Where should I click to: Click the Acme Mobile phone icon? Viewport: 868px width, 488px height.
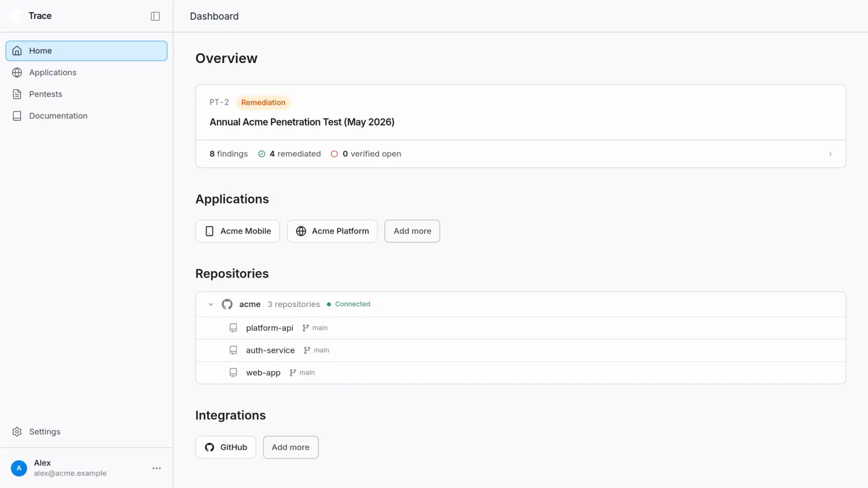pyautogui.click(x=209, y=231)
